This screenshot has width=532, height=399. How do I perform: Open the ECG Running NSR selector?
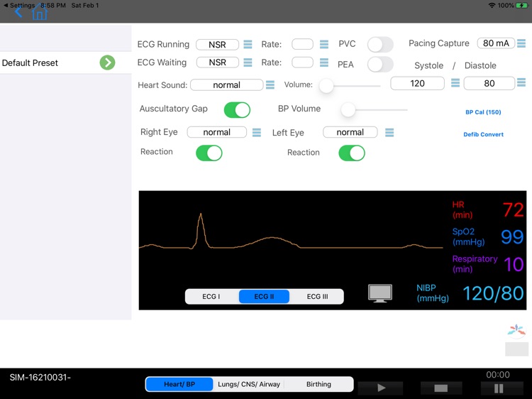point(217,45)
